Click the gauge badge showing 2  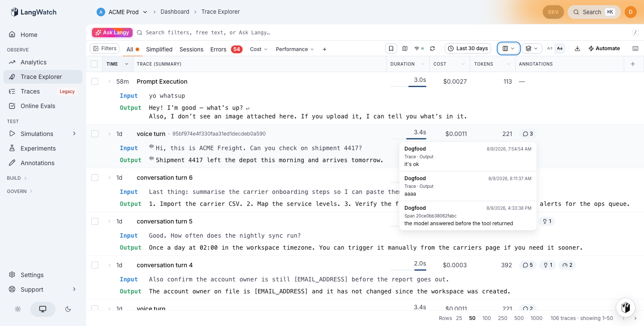click(x=567, y=265)
